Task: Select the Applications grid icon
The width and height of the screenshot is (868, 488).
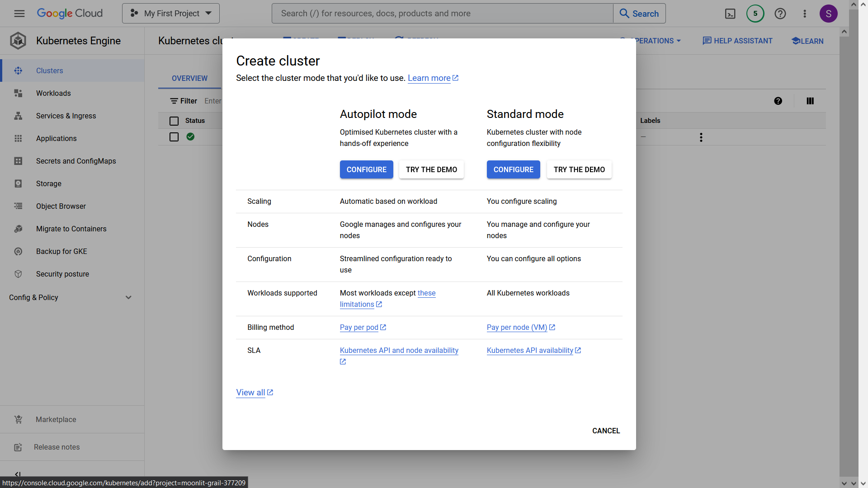Action: pyautogui.click(x=18, y=138)
